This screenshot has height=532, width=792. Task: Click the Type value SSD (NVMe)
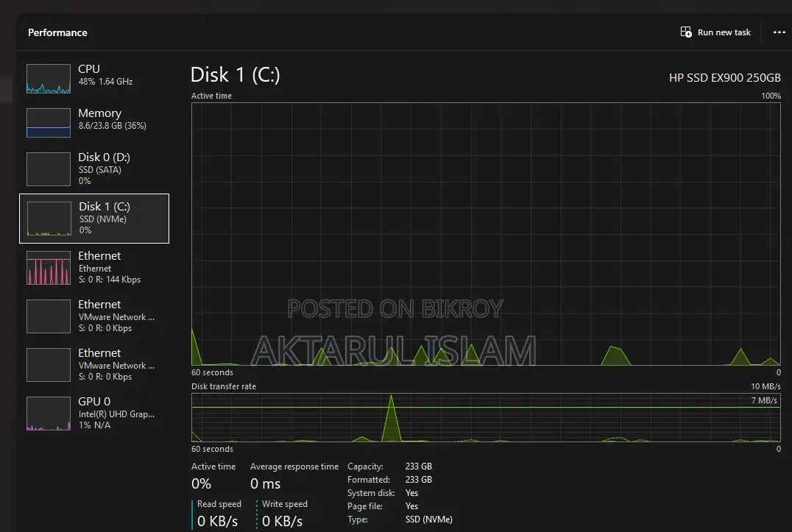pos(429,519)
